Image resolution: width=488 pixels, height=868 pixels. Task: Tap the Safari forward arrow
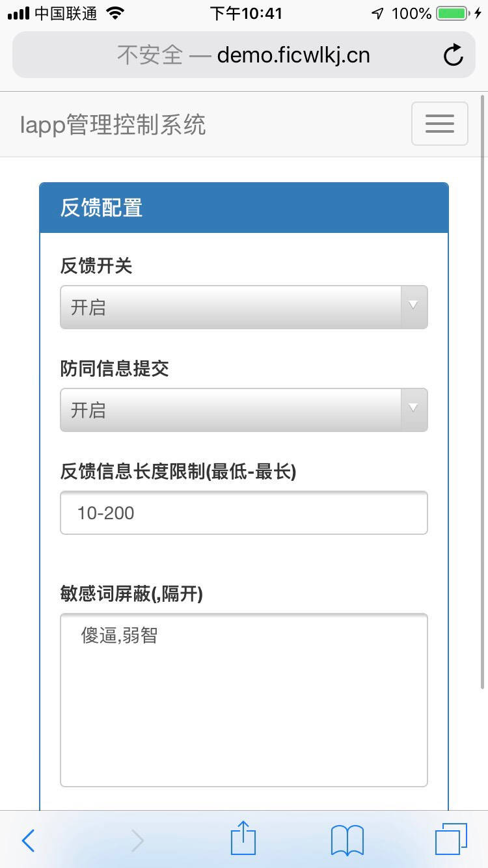pos(137,841)
